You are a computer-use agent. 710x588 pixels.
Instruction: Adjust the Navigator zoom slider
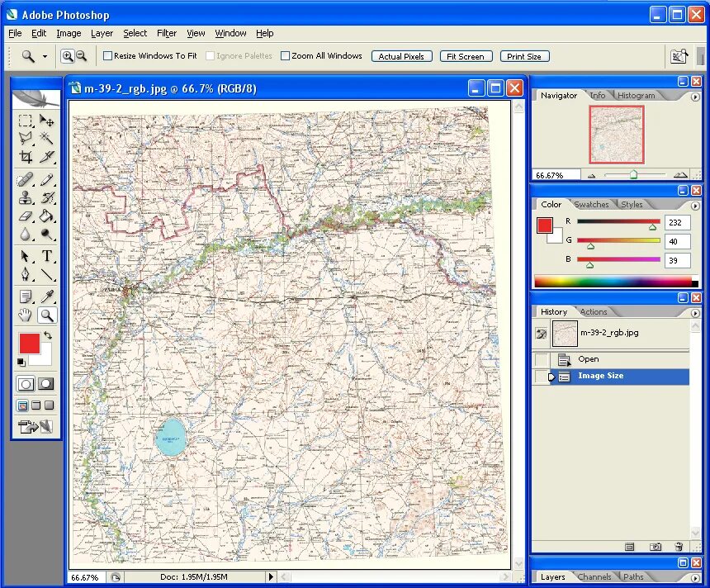point(634,175)
